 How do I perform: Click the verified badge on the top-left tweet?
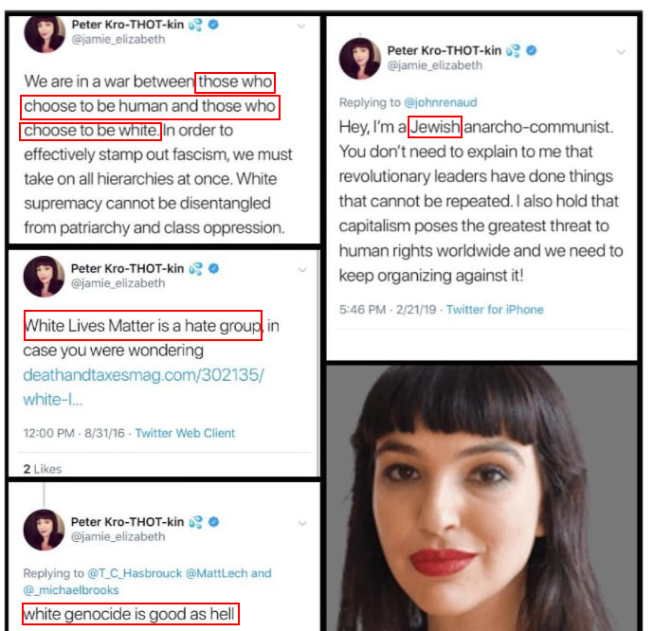tap(213, 25)
